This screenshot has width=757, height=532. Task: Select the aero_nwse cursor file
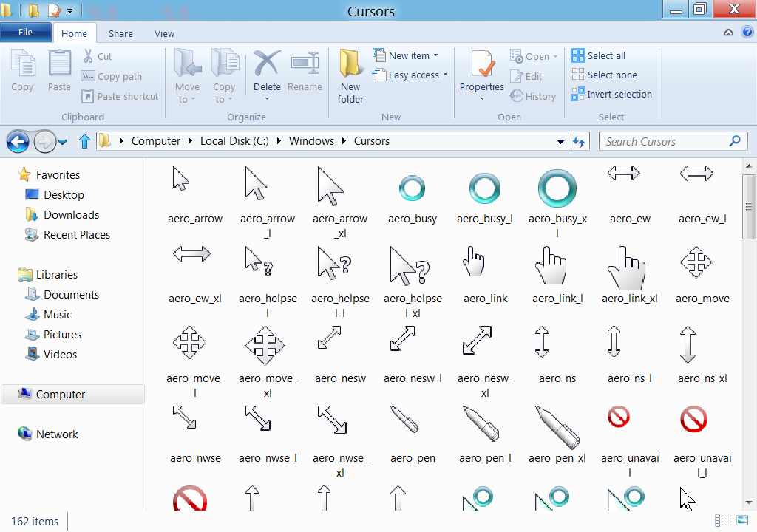pyautogui.click(x=195, y=434)
